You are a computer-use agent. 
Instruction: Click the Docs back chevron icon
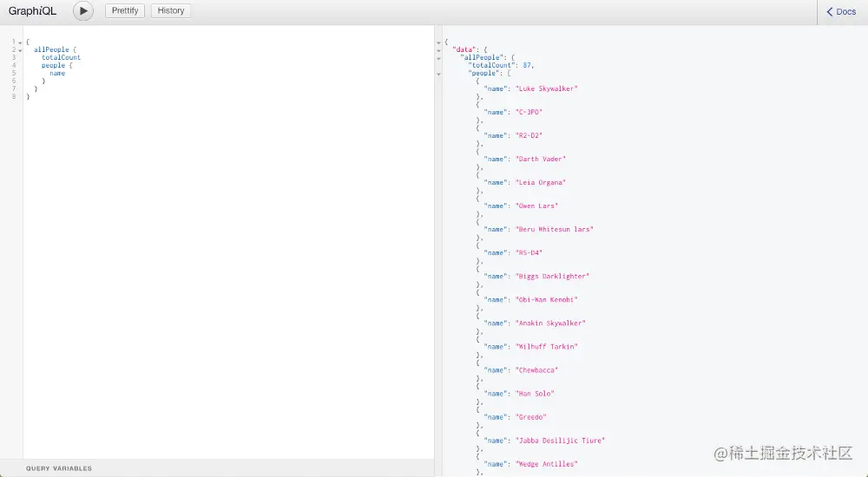[x=829, y=11]
